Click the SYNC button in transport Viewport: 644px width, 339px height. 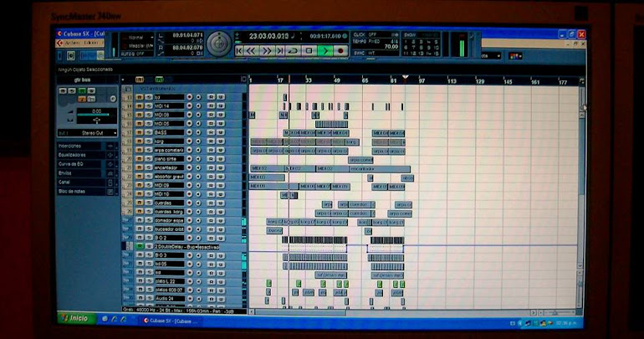(360, 54)
